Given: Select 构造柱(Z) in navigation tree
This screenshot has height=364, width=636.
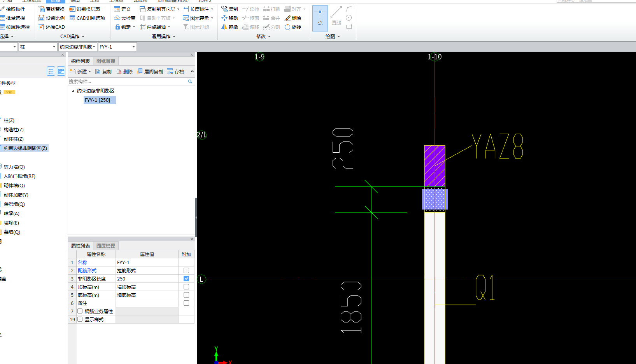Looking at the screenshot, I should (x=14, y=129).
